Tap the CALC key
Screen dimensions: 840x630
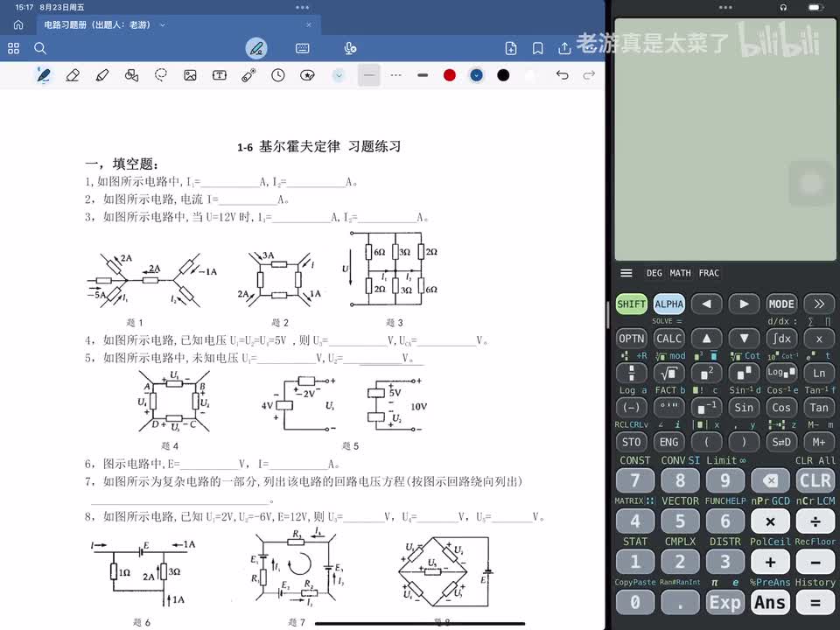tap(669, 339)
